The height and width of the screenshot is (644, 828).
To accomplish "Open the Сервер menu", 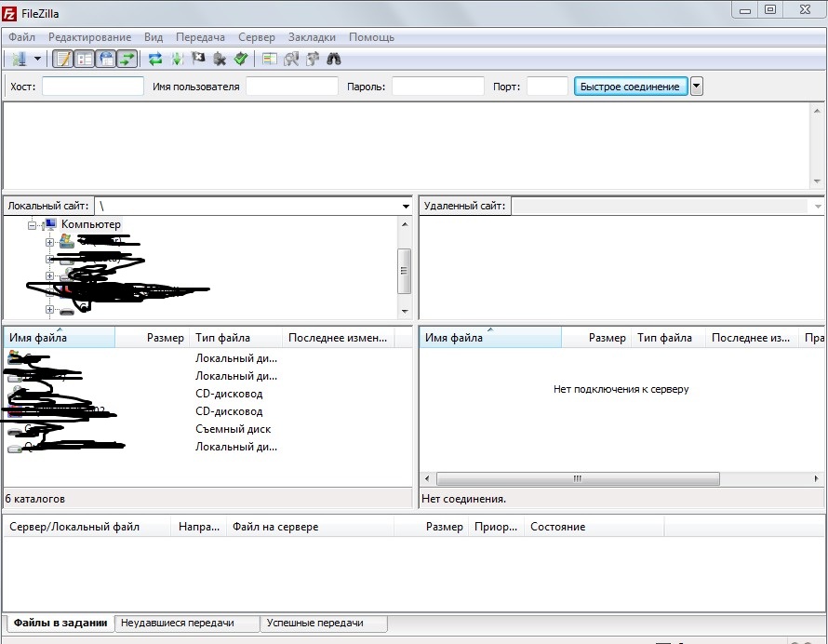I will coord(256,37).
